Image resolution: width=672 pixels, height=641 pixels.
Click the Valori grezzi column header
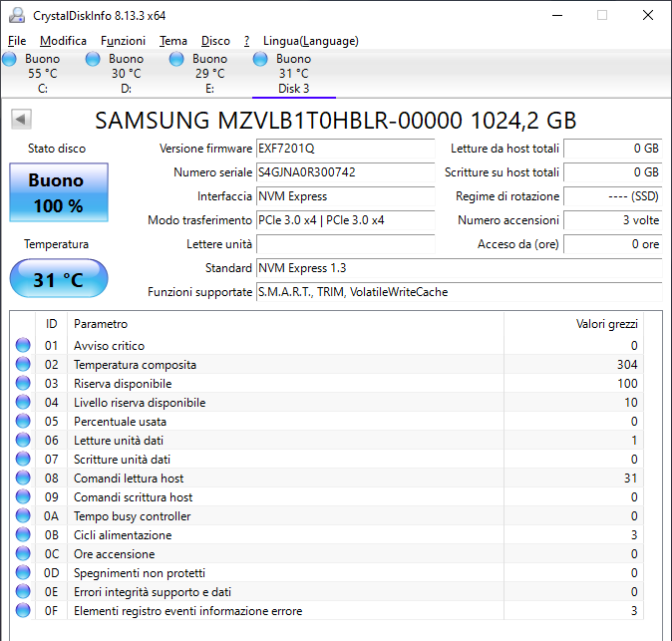574,324
